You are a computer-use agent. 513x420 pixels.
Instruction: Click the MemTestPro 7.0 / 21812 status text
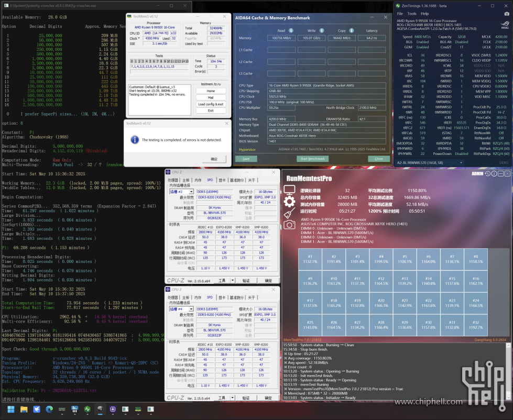[302, 340]
